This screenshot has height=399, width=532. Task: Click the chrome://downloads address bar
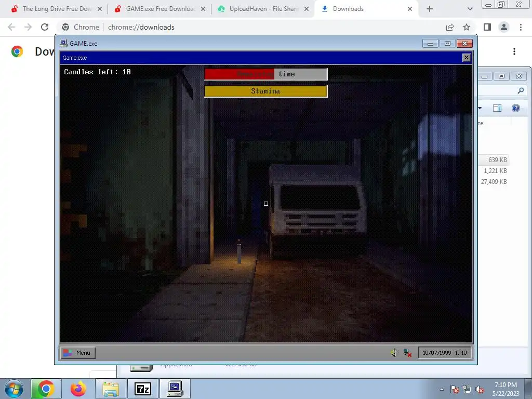tap(141, 27)
